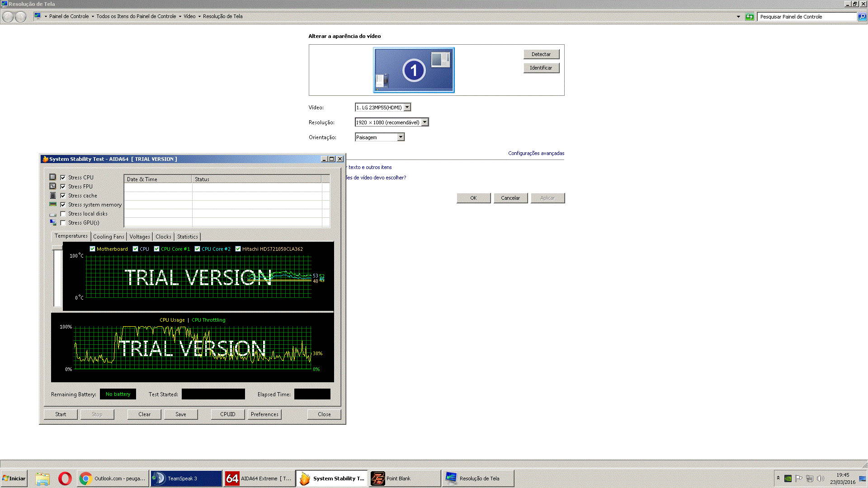Open Action Center flag tray icon
Viewport: 868px width, 488px height.
click(x=799, y=479)
